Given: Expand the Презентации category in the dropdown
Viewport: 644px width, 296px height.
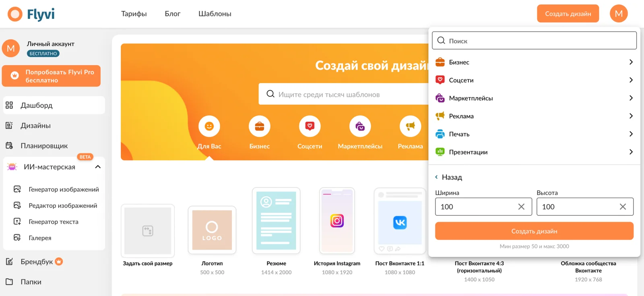Looking at the screenshot, I should (x=631, y=152).
